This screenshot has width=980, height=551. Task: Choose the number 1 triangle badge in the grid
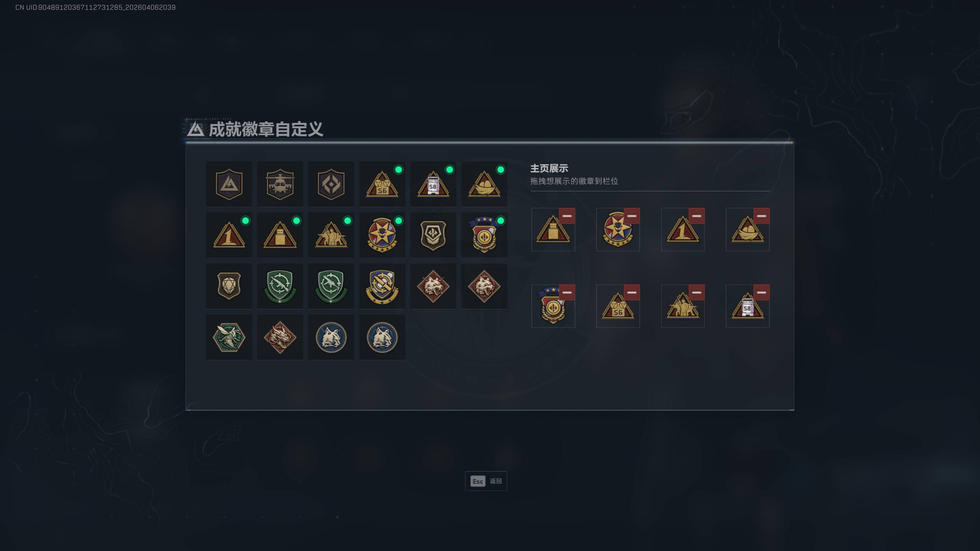(x=229, y=235)
